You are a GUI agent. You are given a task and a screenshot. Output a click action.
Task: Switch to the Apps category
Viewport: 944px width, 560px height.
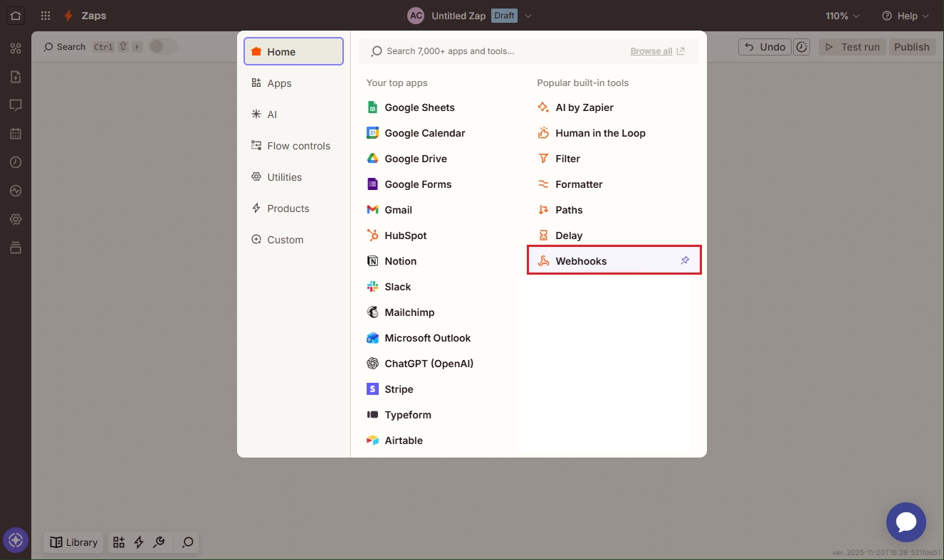tap(293, 83)
